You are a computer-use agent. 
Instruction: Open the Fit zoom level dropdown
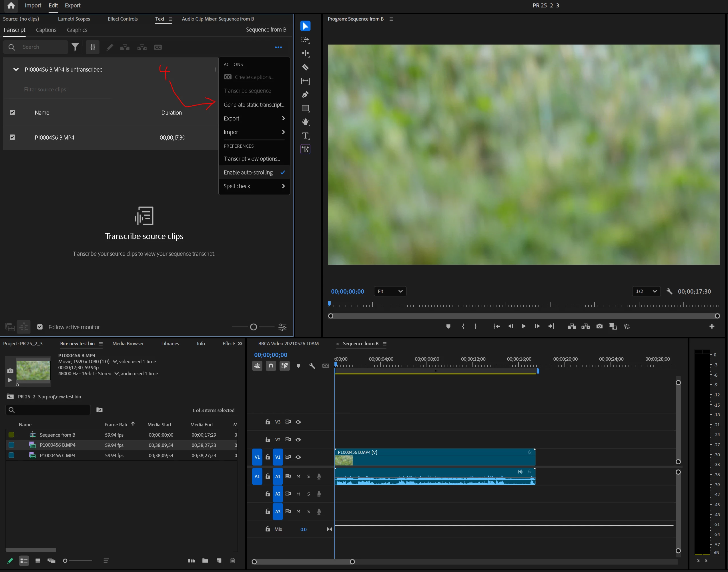[x=390, y=291]
